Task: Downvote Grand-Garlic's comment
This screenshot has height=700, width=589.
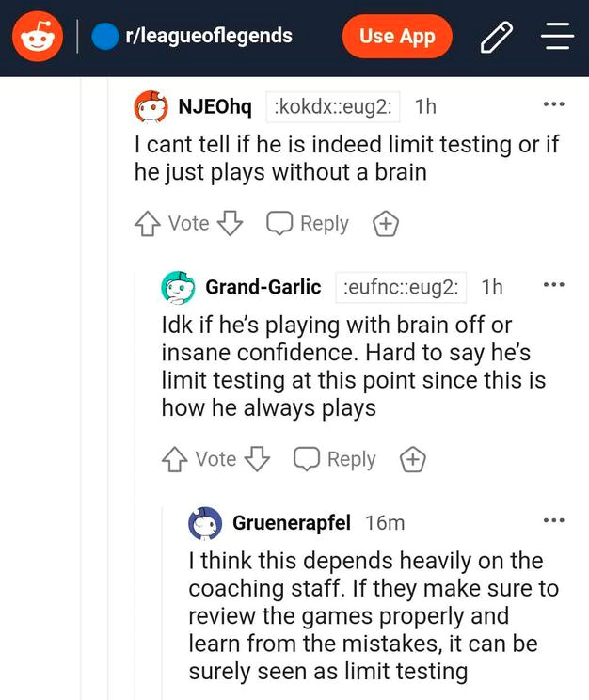Action: tap(257, 459)
